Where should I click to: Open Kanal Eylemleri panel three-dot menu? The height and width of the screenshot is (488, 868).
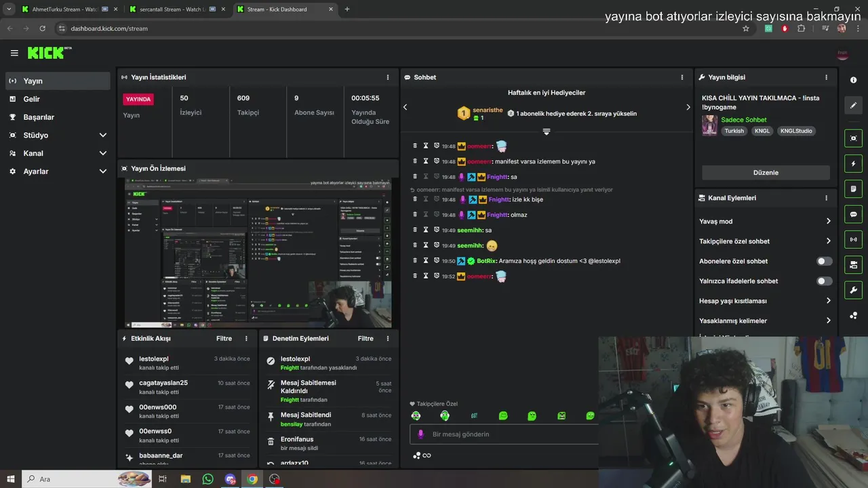click(826, 198)
